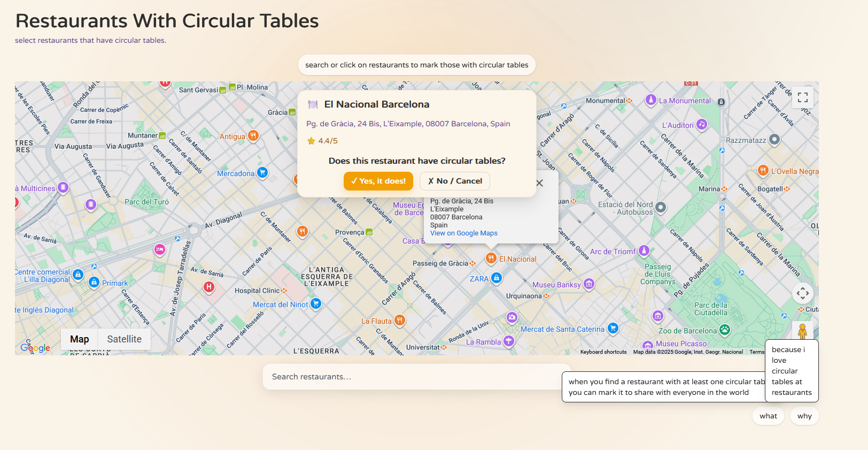Screen dimensions: 868x450
Task: Click the 'why' chip
Action: click(804, 416)
